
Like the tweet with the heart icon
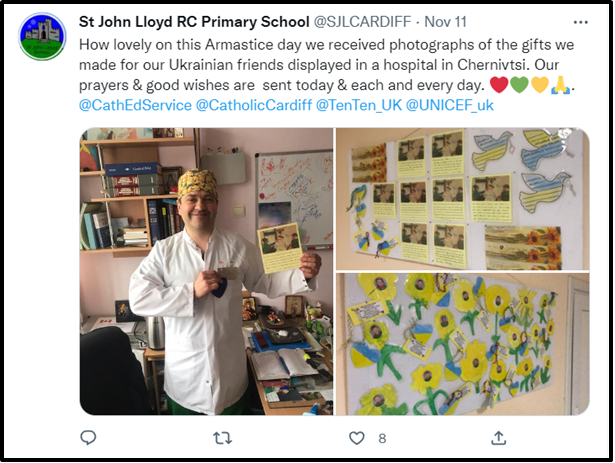pos(357,438)
